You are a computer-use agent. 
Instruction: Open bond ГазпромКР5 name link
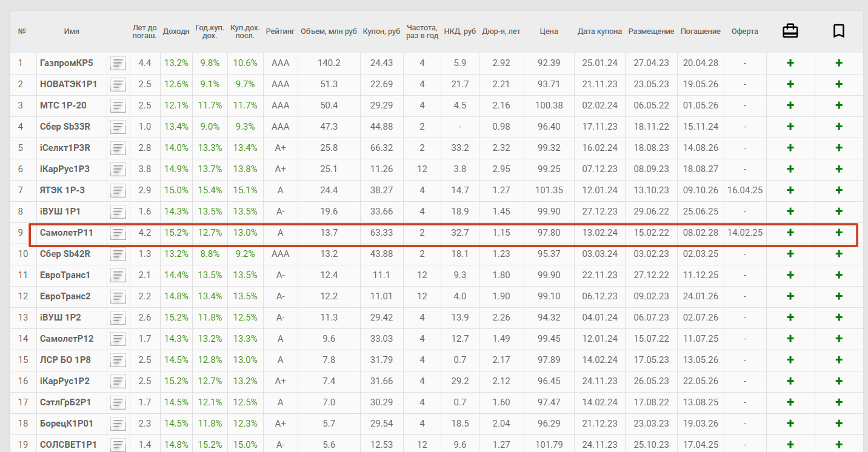[66, 63]
